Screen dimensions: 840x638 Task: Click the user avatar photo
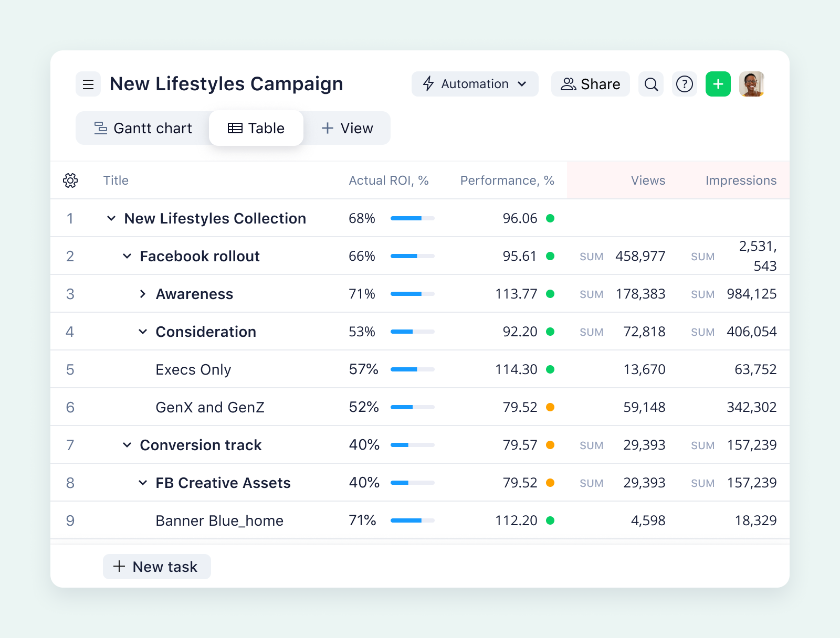[752, 84]
